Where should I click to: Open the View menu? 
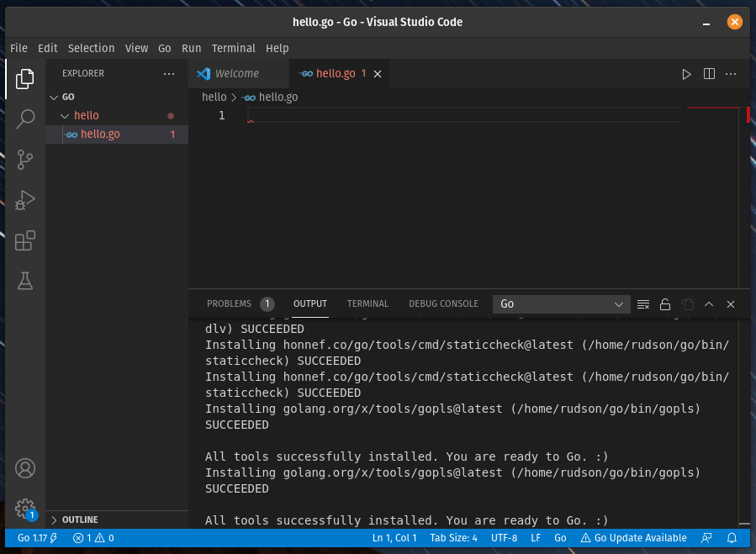(136, 48)
